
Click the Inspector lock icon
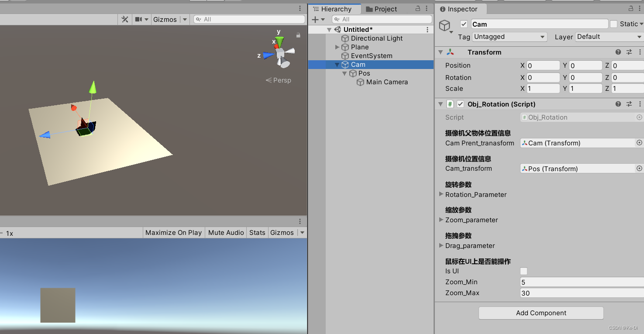tap(630, 9)
